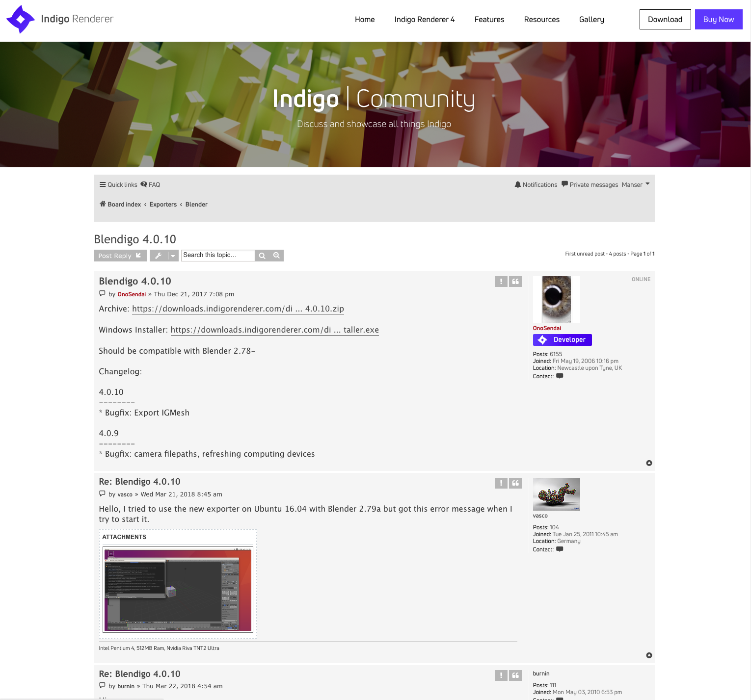Quote vasco's reply post
Viewport: 751px width, 700px height.
point(515,483)
